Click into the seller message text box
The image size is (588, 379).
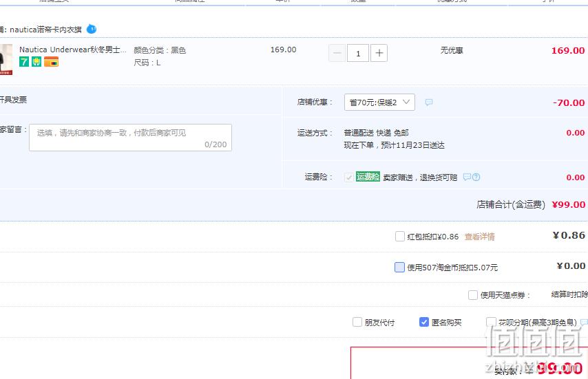click(130, 138)
